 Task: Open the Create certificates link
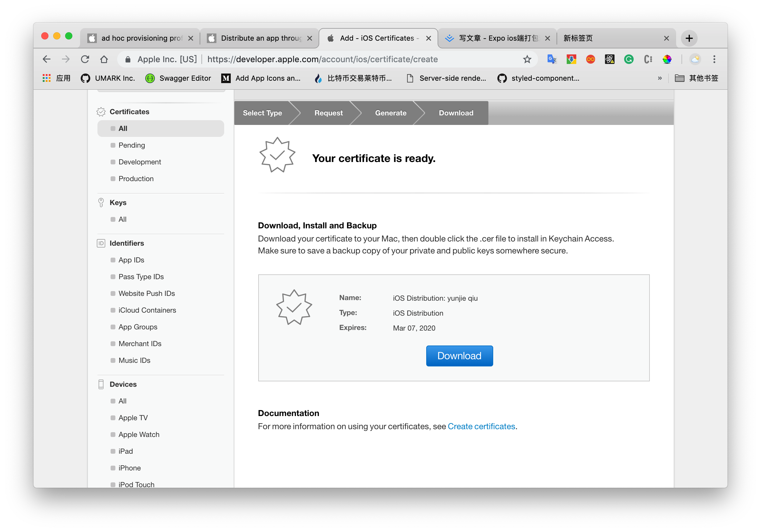pos(481,426)
